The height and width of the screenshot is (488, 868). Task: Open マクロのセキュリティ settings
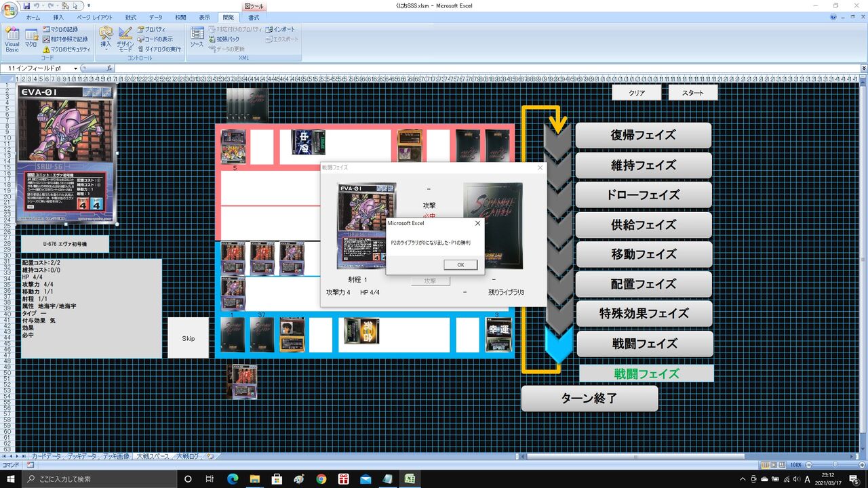66,49
